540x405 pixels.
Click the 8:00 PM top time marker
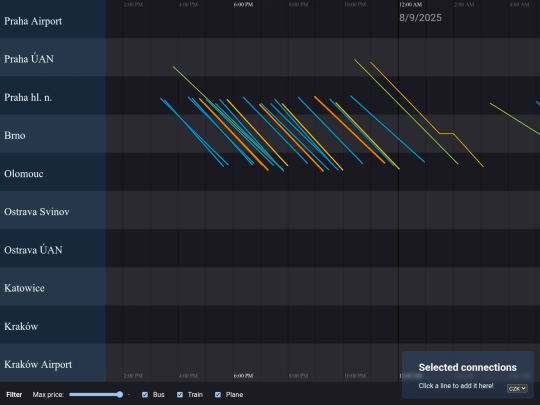click(299, 4)
